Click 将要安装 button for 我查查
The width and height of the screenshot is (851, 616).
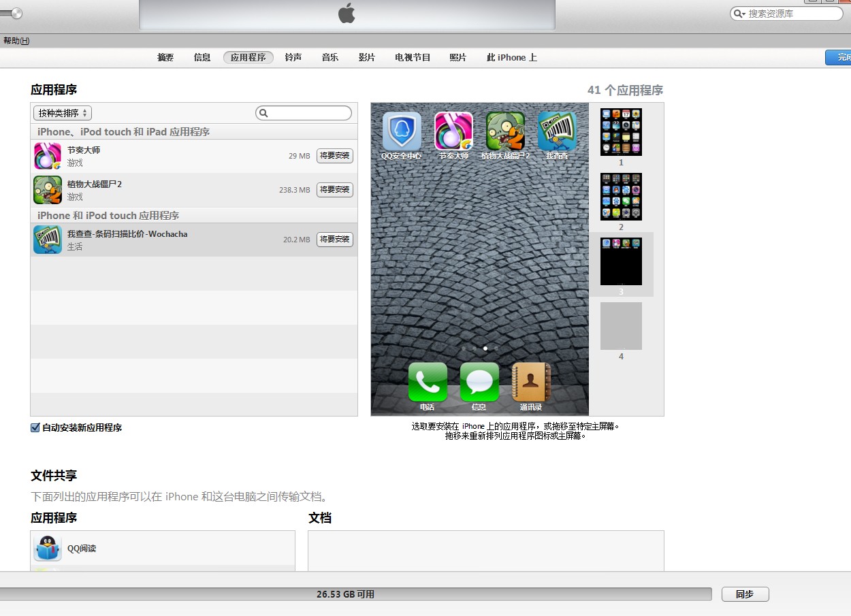click(x=335, y=240)
